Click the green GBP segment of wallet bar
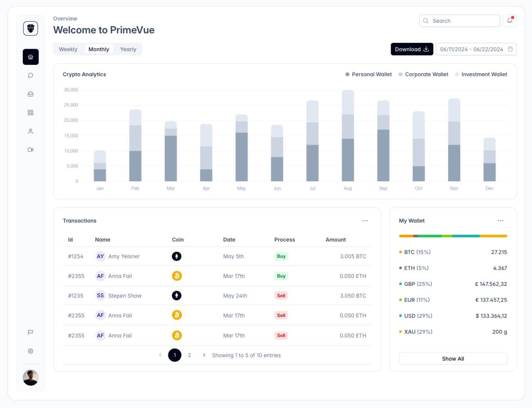 430,236
